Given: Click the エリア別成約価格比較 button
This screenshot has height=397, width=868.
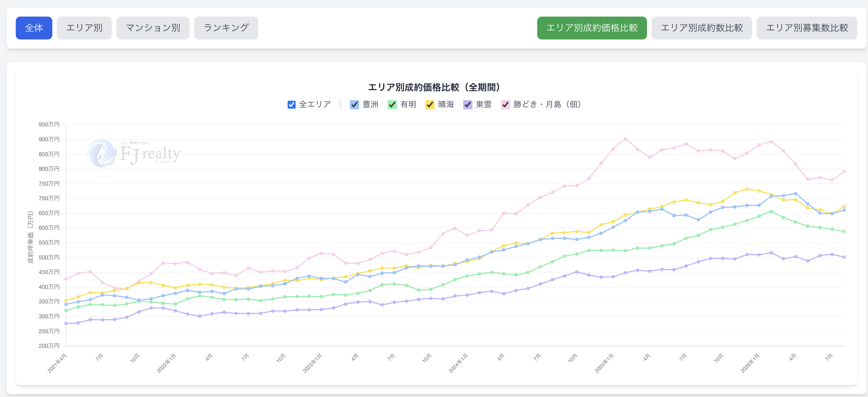Looking at the screenshot, I should (x=592, y=28).
